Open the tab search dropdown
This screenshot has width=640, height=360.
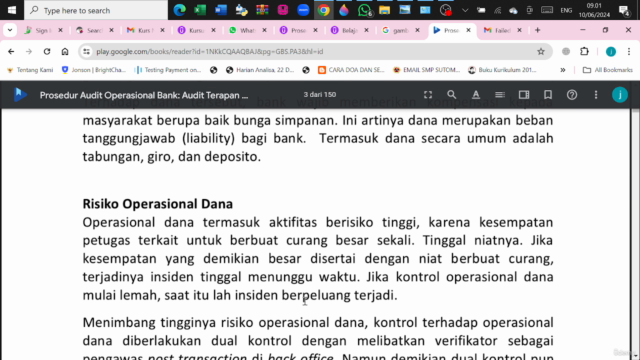pos(10,30)
